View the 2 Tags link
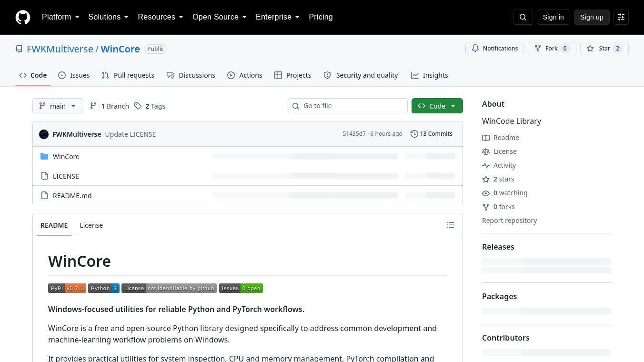 (x=150, y=106)
